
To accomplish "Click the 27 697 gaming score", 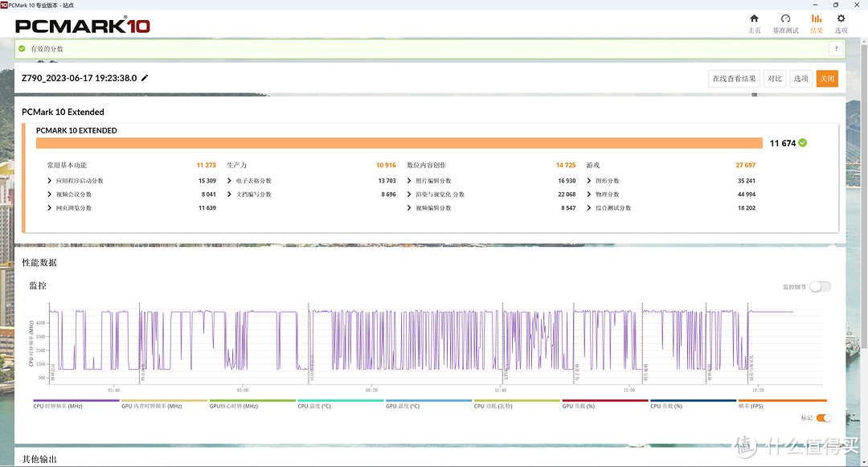I will (745, 166).
